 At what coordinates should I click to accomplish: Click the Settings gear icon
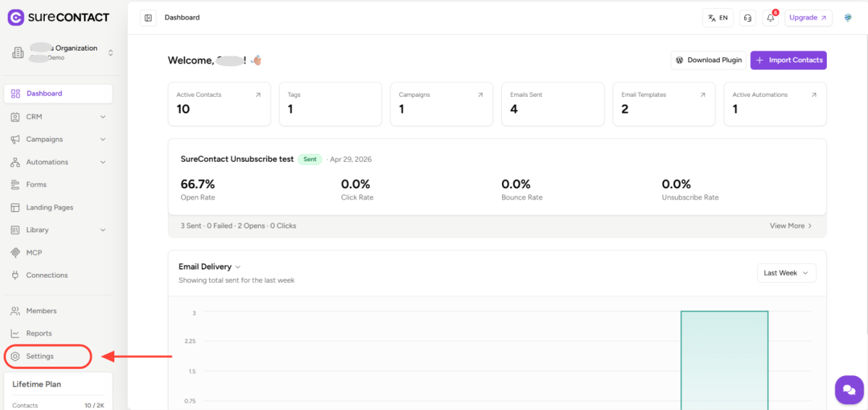(16, 356)
